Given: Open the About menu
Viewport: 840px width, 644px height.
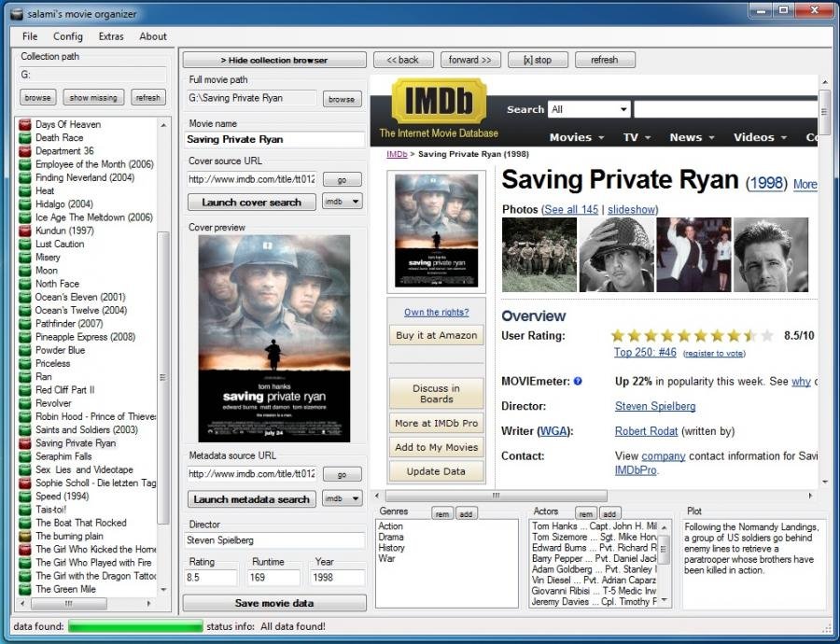Looking at the screenshot, I should pos(153,36).
